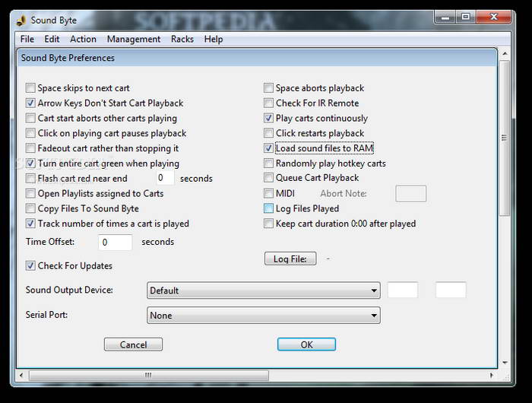Enable Fadeout cart rather than stopping it
Viewport: 532px width, 403px height.
[30, 148]
